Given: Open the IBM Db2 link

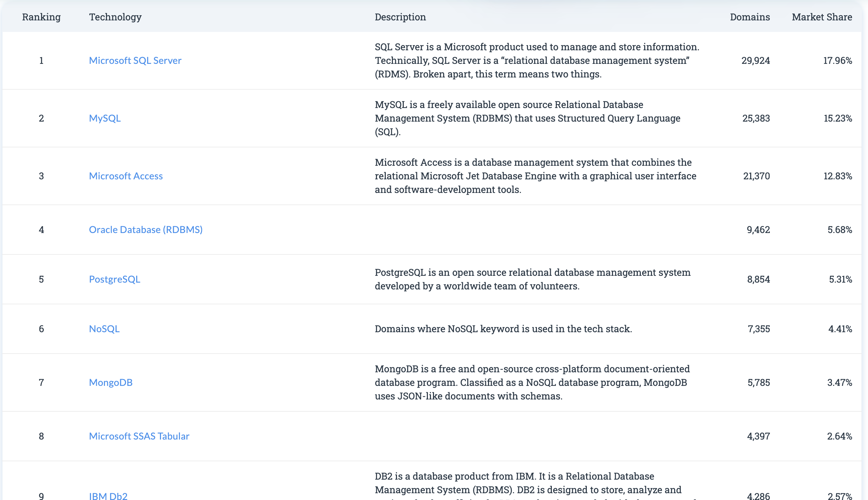Looking at the screenshot, I should [108, 496].
